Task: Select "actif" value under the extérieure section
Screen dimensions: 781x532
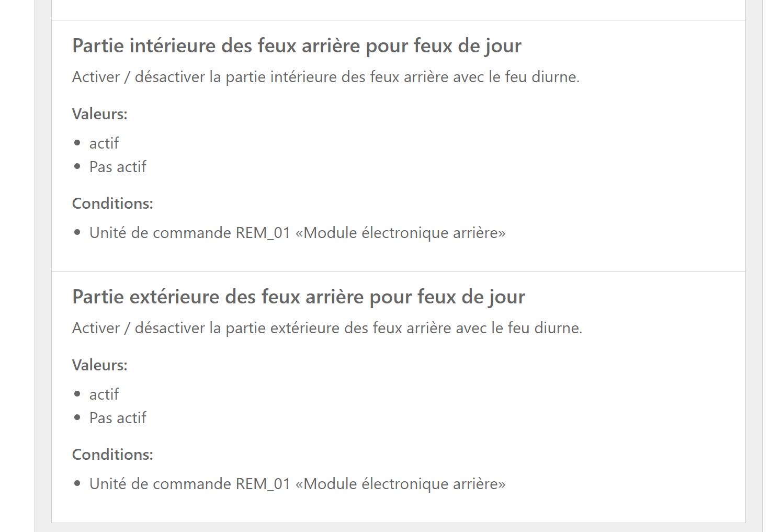Action: tap(104, 394)
